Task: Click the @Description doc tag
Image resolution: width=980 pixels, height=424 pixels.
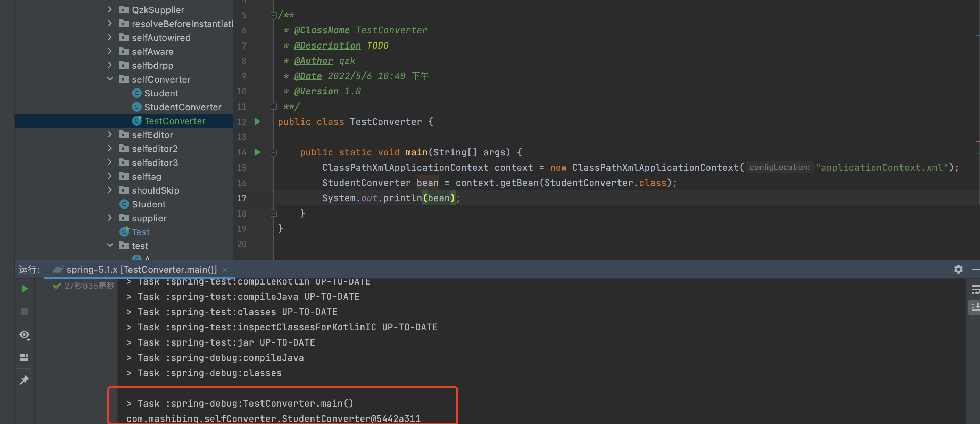Action: (x=327, y=46)
